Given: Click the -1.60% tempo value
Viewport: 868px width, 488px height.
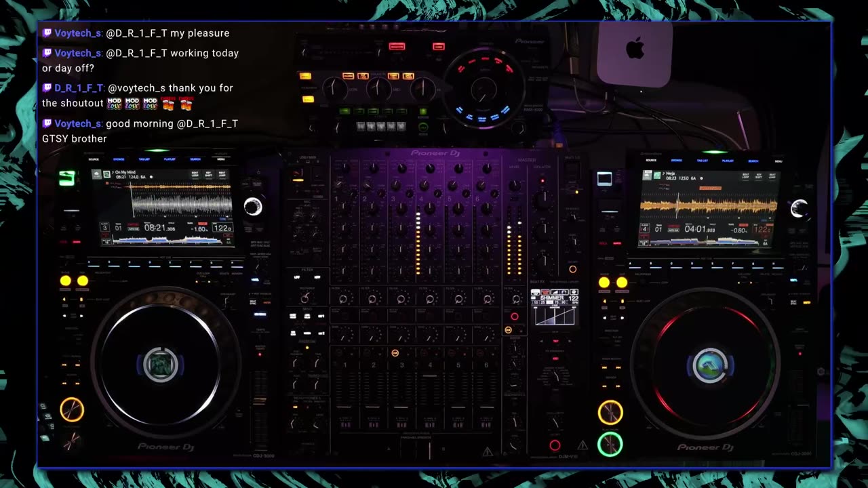Looking at the screenshot, I should click(198, 229).
